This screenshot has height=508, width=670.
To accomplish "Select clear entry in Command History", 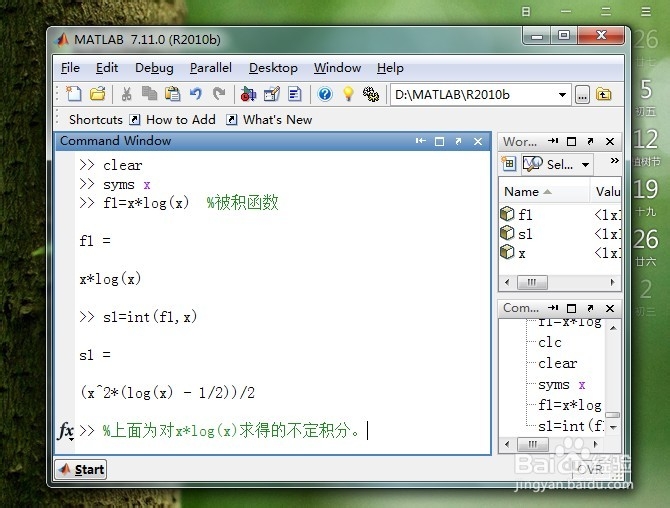I will pyautogui.click(x=558, y=364).
